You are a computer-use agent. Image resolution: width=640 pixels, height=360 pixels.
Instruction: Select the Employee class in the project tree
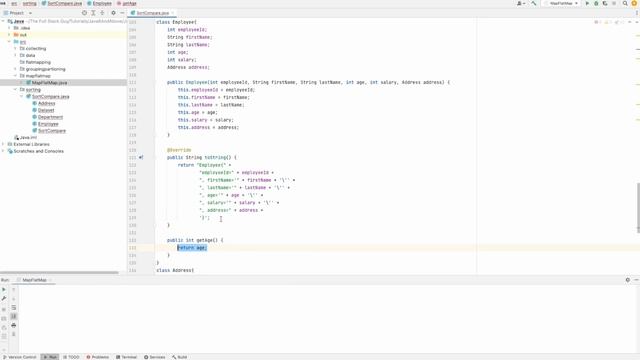coord(48,124)
